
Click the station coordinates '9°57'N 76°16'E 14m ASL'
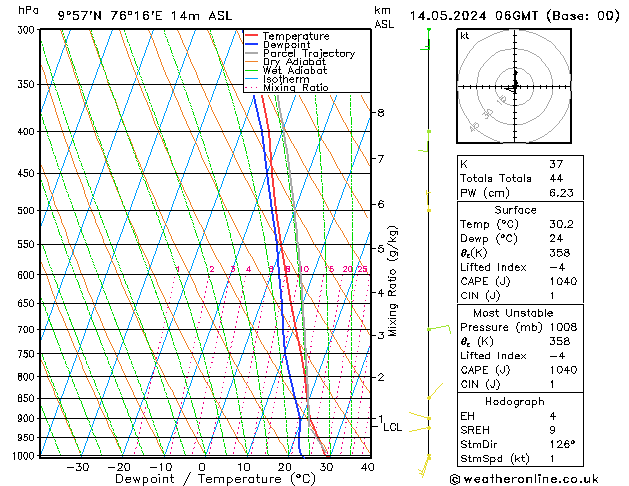[145, 16]
